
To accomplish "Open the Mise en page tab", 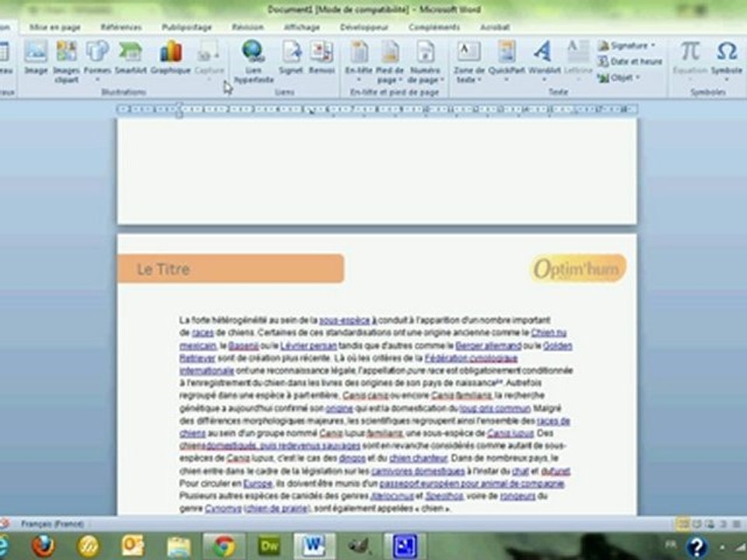I will tap(54, 27).
